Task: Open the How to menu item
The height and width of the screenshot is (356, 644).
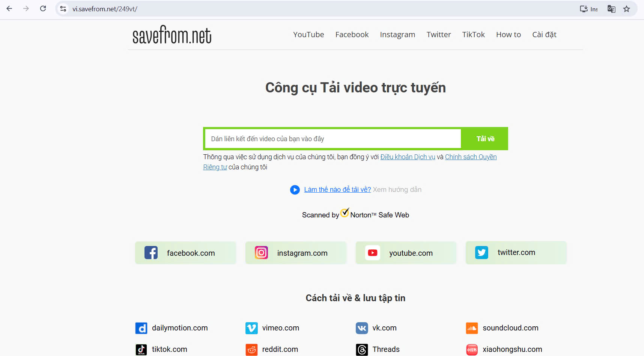Action: pyautogui.click(x=508, y=35)
